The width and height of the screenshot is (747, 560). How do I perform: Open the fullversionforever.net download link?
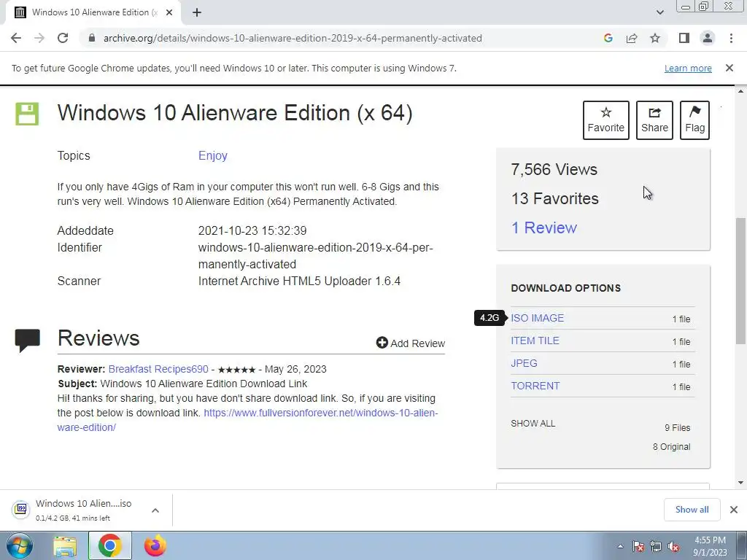[x=247, y=420]
